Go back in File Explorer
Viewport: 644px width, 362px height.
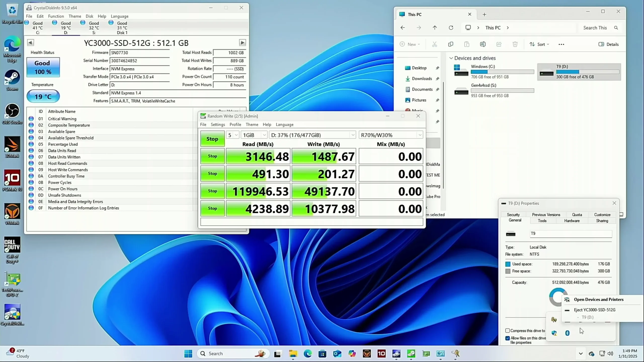[x=403, y=28]
